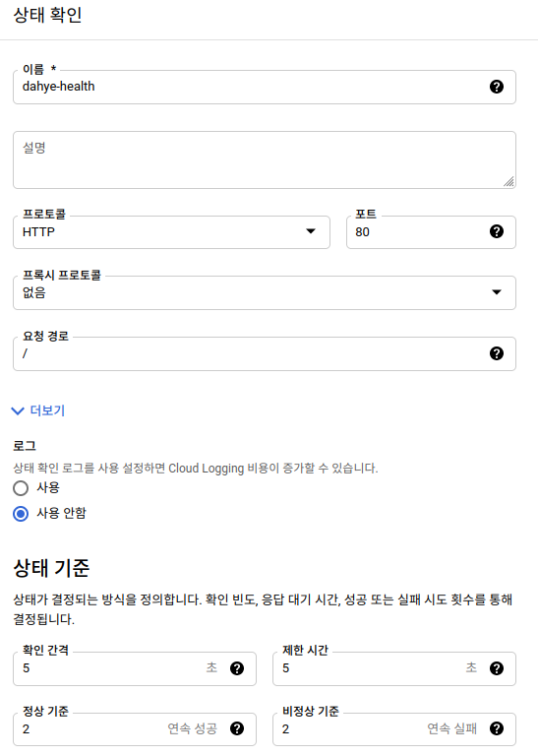Viewport: 538px width, 756px height.
Task: Open help icon for 포트 field
Action: coord(497,232)
